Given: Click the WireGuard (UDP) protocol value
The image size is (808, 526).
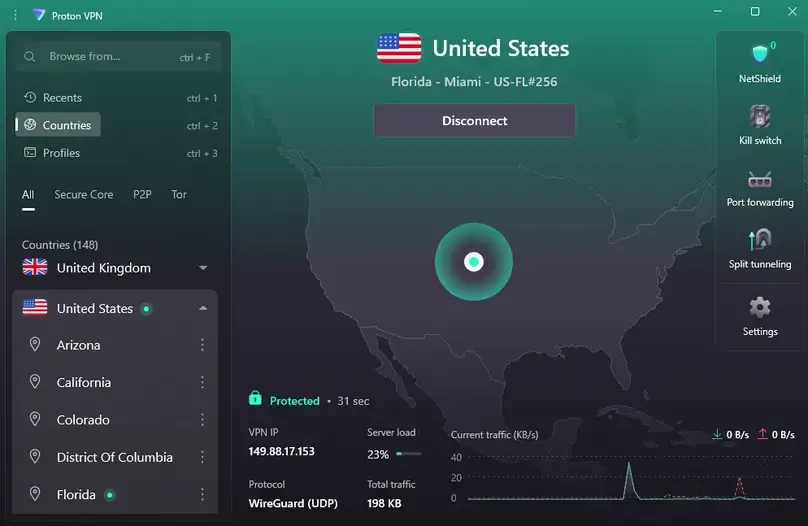Looking at the screenshot, I should (x=293, y=503).
